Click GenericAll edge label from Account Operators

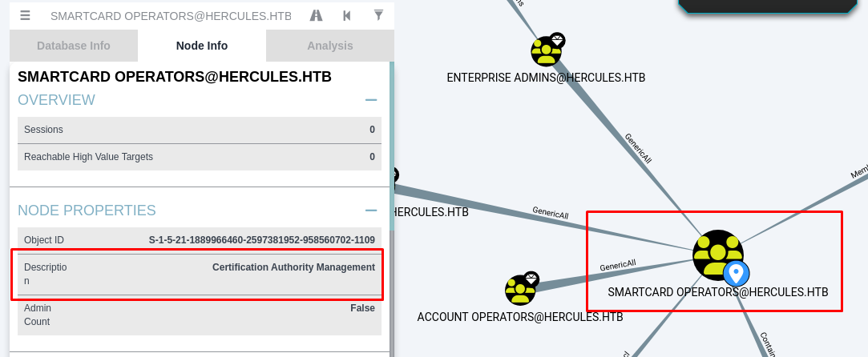click(x=617, y=265)
